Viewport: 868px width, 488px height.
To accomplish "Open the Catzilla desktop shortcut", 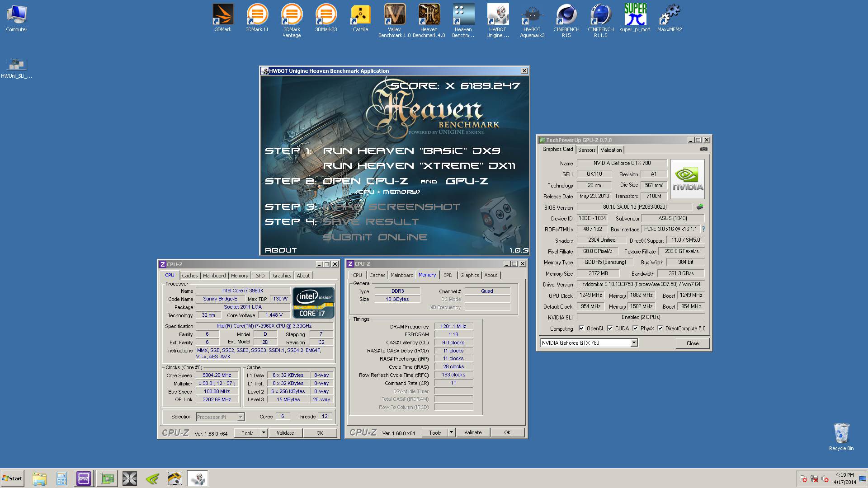I will point(360,18).
